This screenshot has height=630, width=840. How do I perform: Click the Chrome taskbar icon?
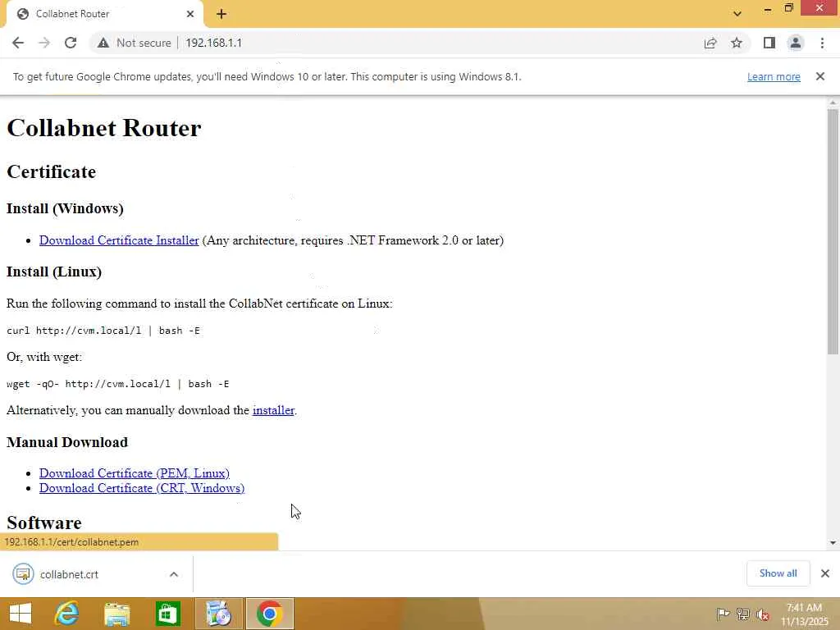(269, 614)
